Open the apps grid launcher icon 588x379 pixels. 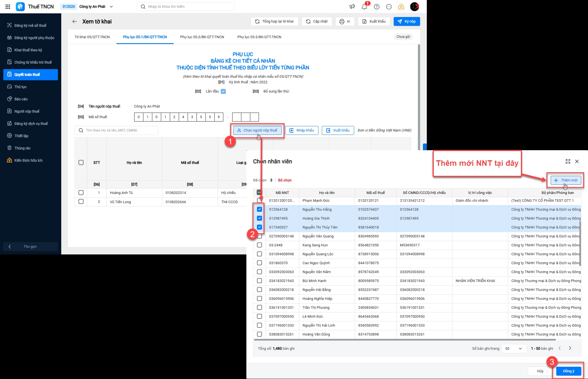coord(8,6)
